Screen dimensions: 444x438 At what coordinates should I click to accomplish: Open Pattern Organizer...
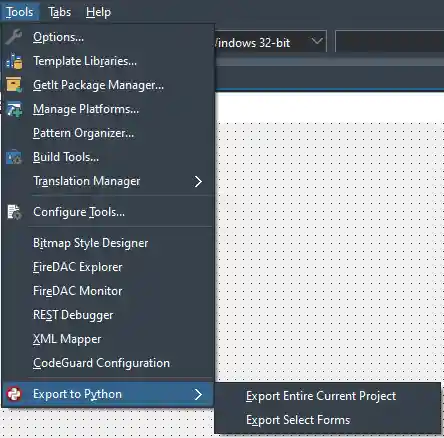point(107,133)
